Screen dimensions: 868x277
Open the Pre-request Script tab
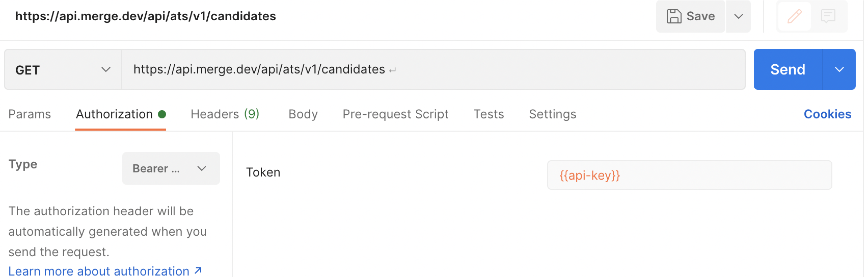click(395, 114)
